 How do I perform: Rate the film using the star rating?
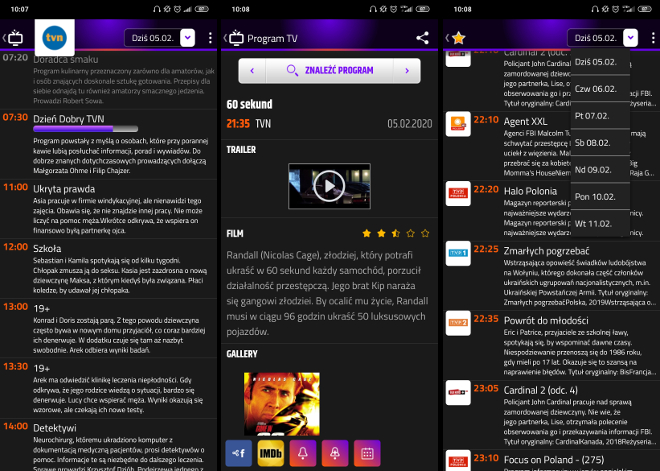[395, 233]
